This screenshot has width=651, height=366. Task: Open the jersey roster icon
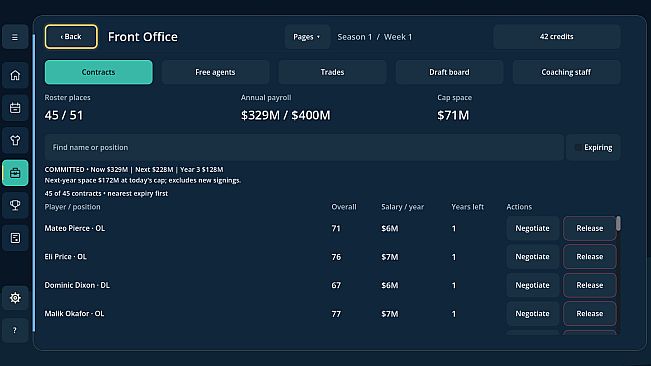click(15, 140)
